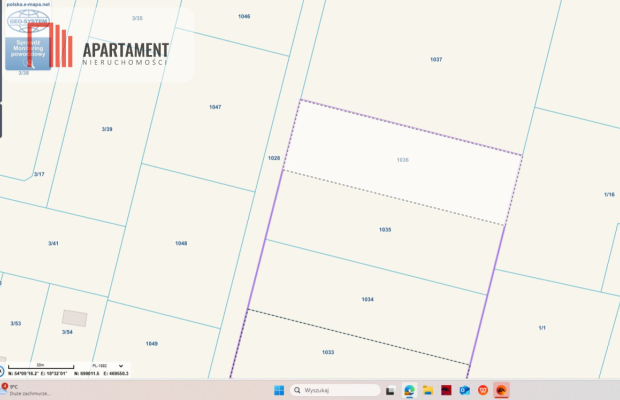Select parcel 1036 on the map

pyautogui.click(x=402, y=160)
